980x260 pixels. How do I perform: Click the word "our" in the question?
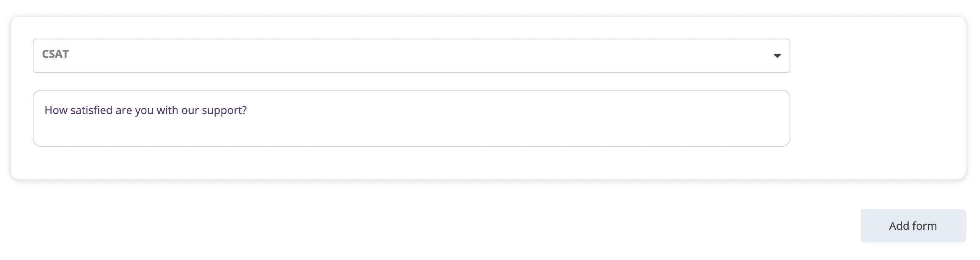[x=190, y=110]
